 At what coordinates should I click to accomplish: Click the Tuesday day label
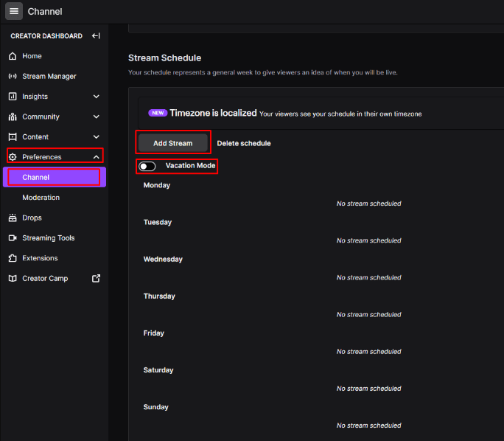(x=158, y=222)
